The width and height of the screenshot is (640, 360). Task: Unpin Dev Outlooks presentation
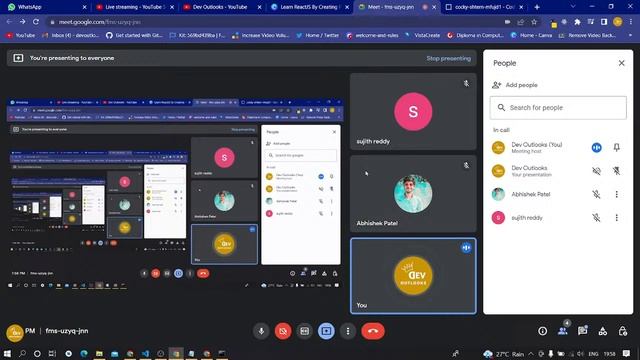[616, 171]
